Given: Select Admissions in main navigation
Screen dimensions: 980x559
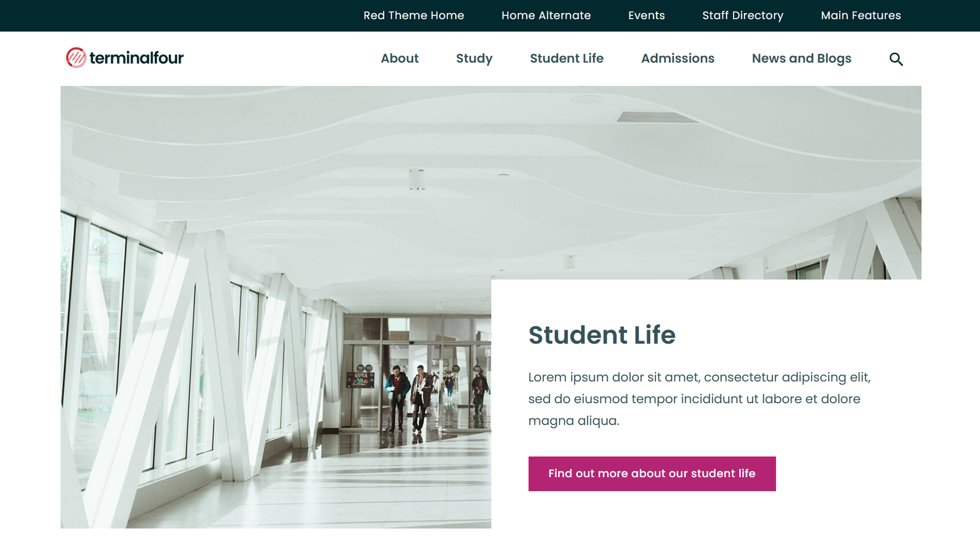Looking at the screenshot, I should click(x=678, y=58).
